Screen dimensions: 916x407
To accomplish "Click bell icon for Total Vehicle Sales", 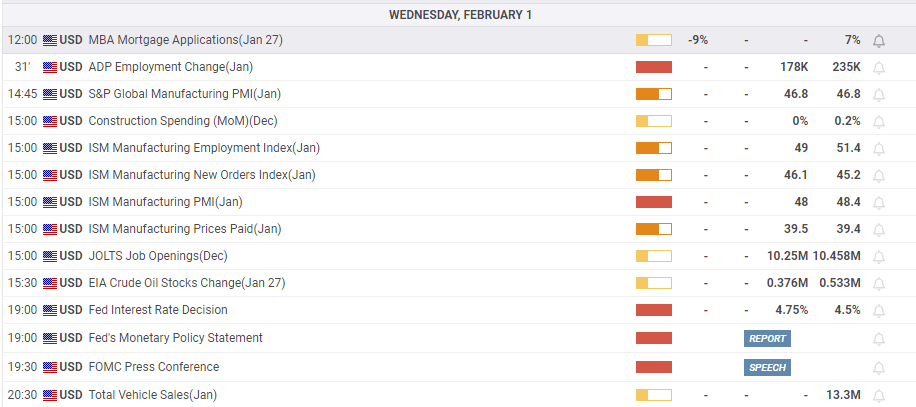I will (879, 395).
